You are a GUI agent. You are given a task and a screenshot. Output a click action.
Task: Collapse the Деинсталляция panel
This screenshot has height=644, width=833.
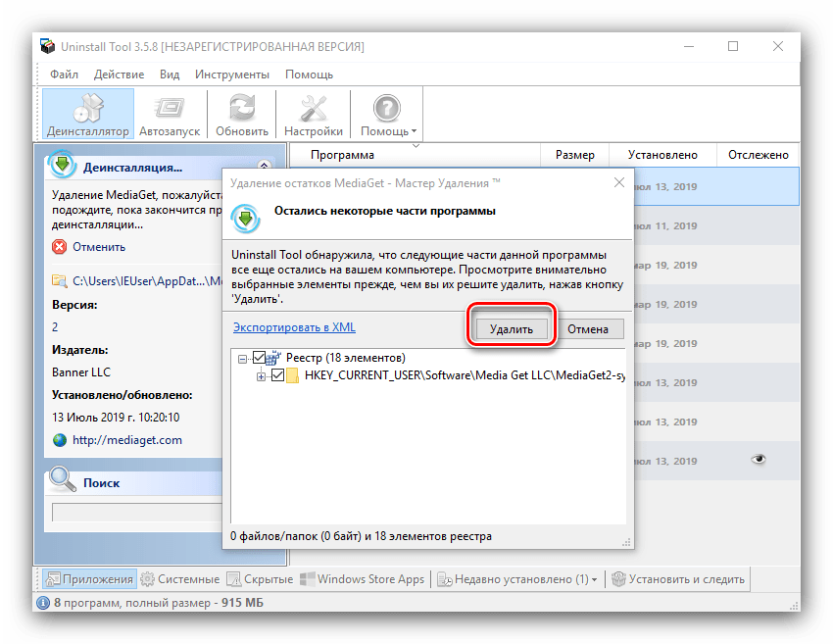(264, 166)
